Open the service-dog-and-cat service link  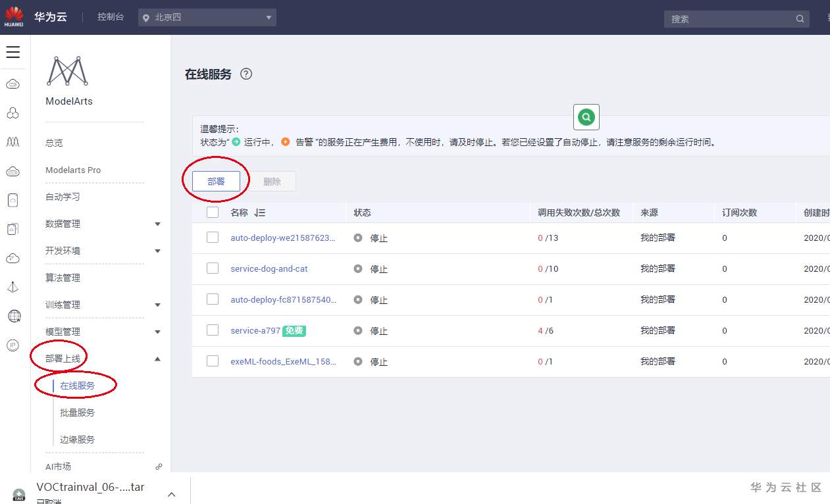[269, 268]
